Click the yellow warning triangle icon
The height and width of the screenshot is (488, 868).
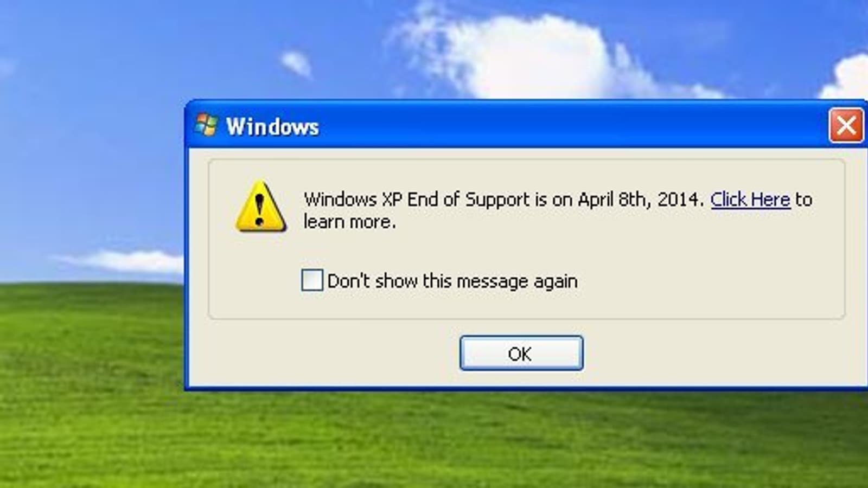tap(260, 207)
